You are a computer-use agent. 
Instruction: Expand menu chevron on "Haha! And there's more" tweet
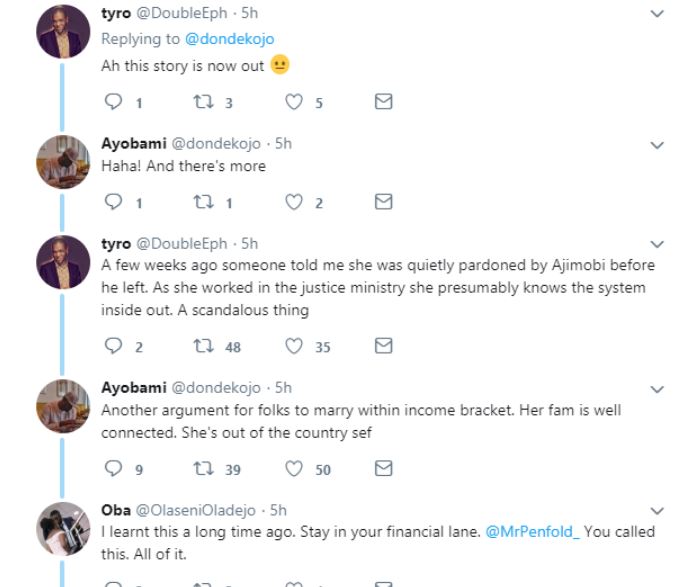click(657, 145)
